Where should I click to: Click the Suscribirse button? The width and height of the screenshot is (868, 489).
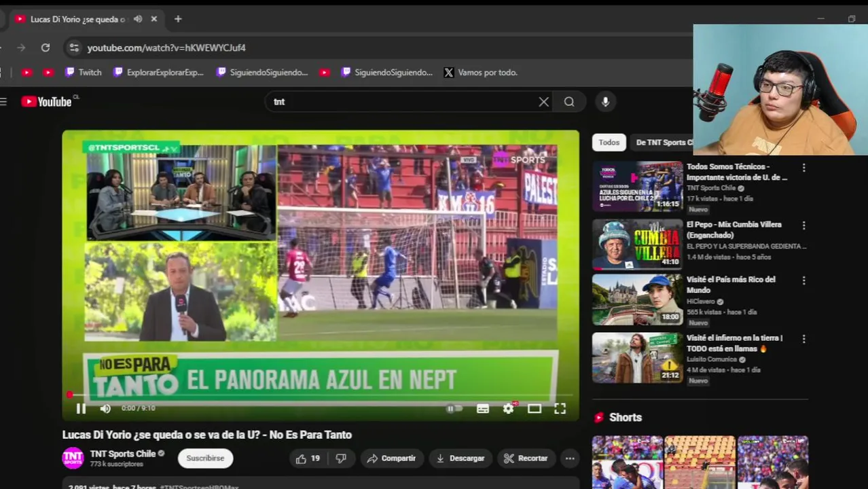pos(205,458)
